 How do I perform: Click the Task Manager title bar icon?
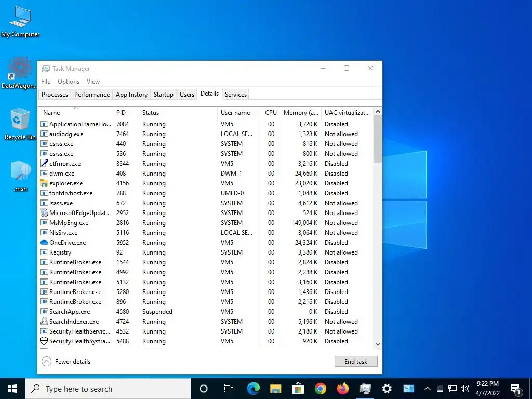(46, 69)
